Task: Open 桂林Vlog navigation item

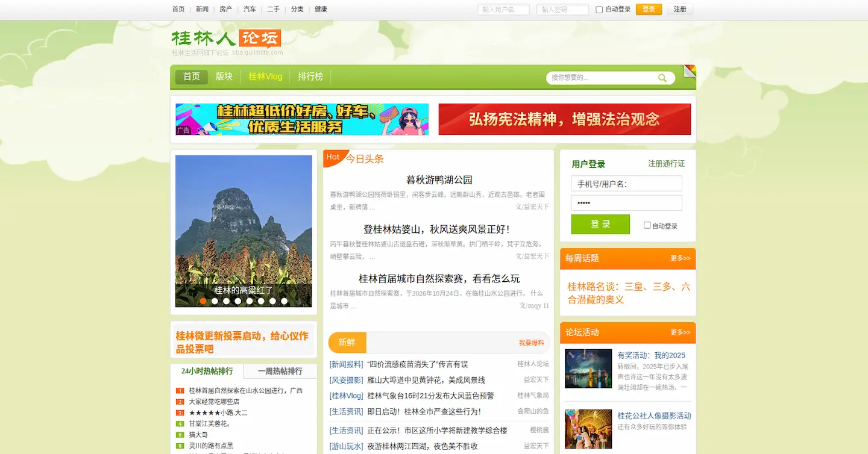Action: pos(265,76)
